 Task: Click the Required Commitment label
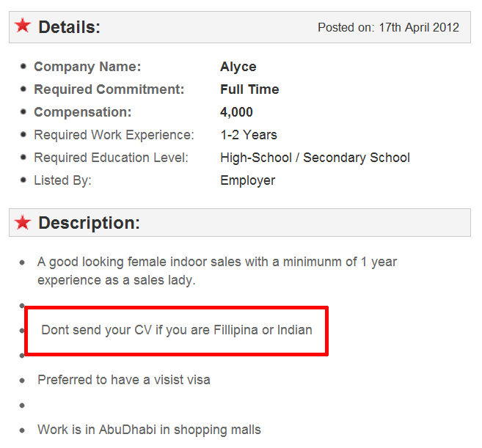tap(109, 89)
